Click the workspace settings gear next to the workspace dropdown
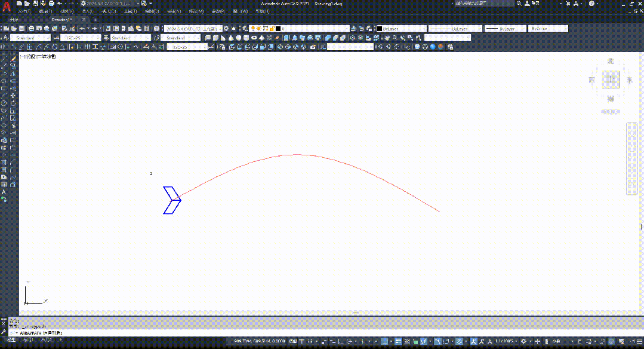The image size is (644, 349). coord(226,29)
